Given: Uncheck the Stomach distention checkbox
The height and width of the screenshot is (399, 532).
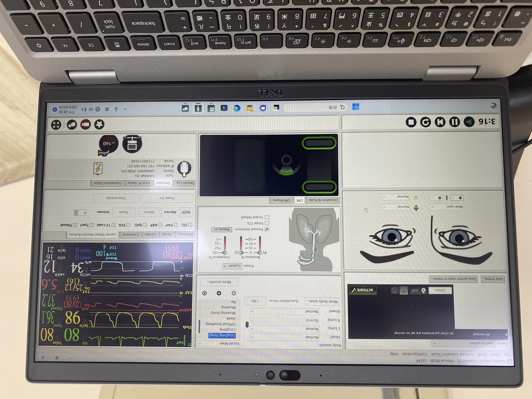Looking at the screenshot, I should (267, 229).
